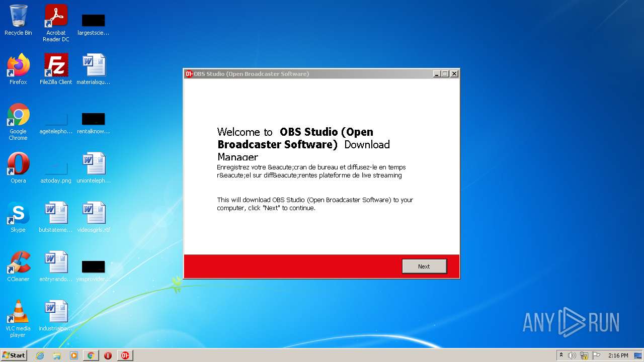644x362 pixels.
Task: Select the entryrando... Word document icon
Action: tap(56, 266)
